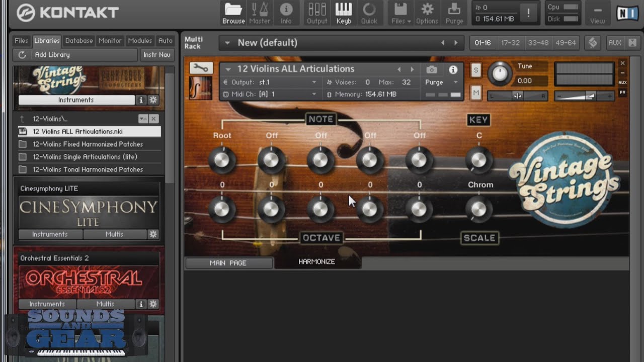
Task: Open Orchestral Essentials 2 settings gear
Action: (x=153, y=304)
